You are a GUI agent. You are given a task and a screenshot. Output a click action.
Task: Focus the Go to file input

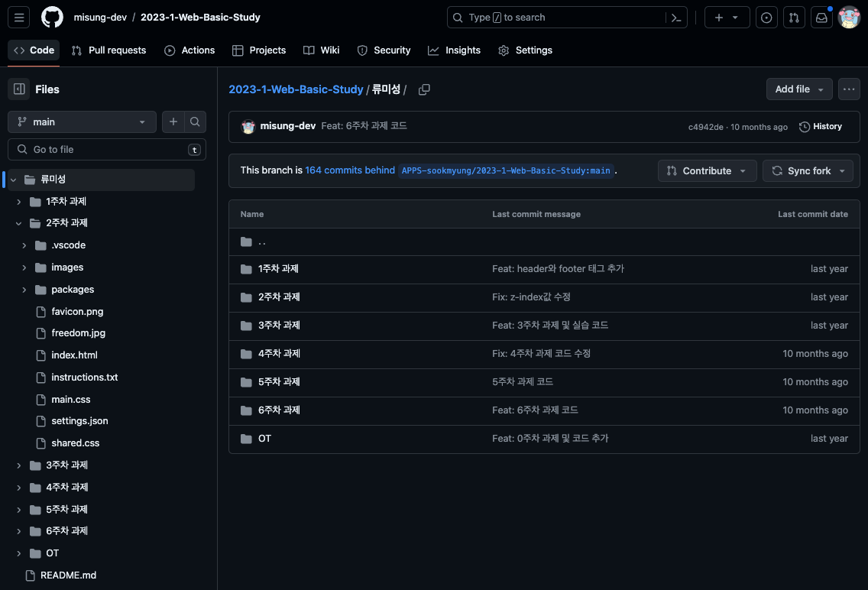pos(107,150)
